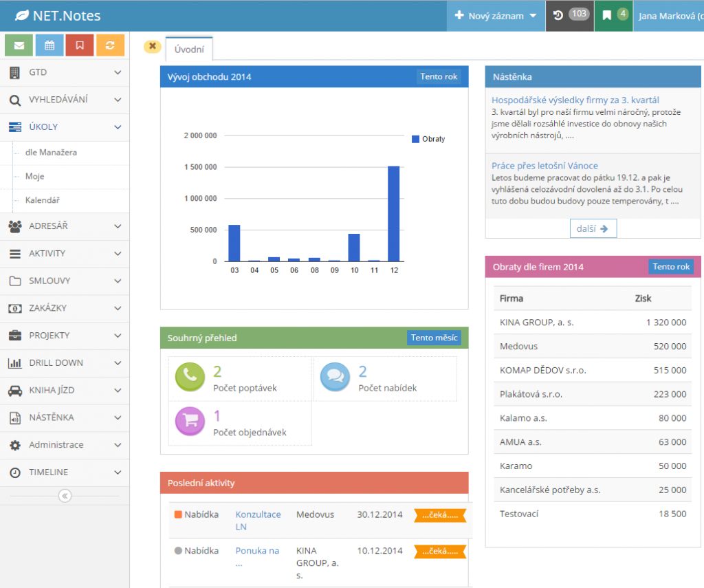This screenshot has width=704, height=588.
Task: Click the blue Obraty legend swatch
Action: [415, 139]
